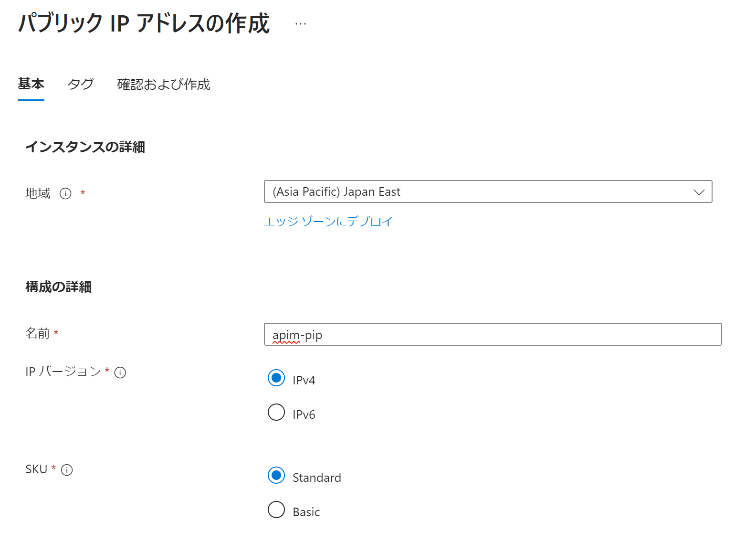Click the 構成の詳細 section heading
The height and width of the screenshot is (542, 756).
pyautogui.click(x=58, y=287)
